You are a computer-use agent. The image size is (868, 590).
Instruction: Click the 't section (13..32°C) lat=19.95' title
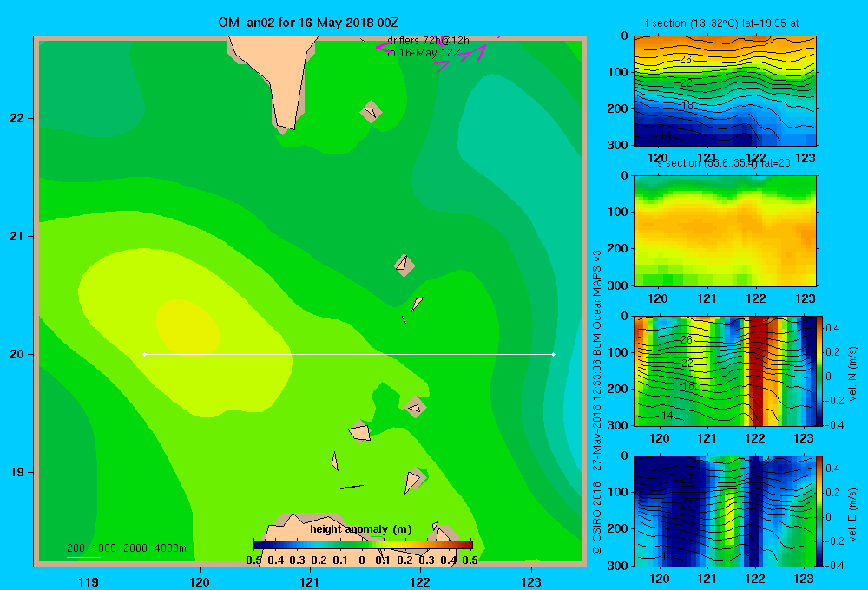pyautogui.click(x=722, y=23)
